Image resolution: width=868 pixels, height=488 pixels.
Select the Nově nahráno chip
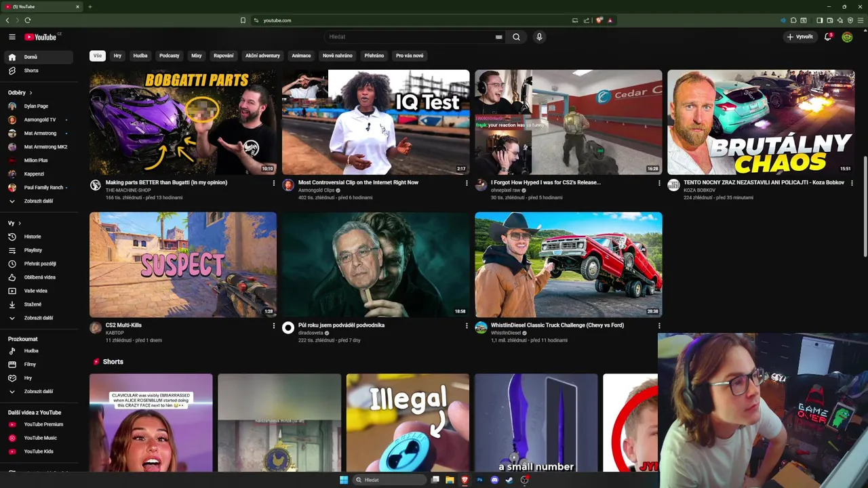pyautogui.click(x=337, y=56)
